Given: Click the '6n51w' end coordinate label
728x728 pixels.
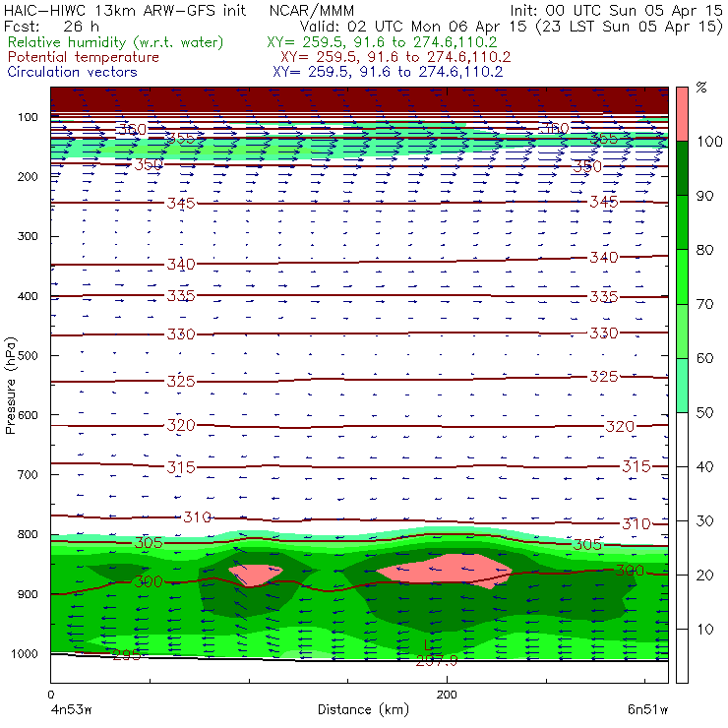Looking at the screenshot, I should (x=647, y=710).
